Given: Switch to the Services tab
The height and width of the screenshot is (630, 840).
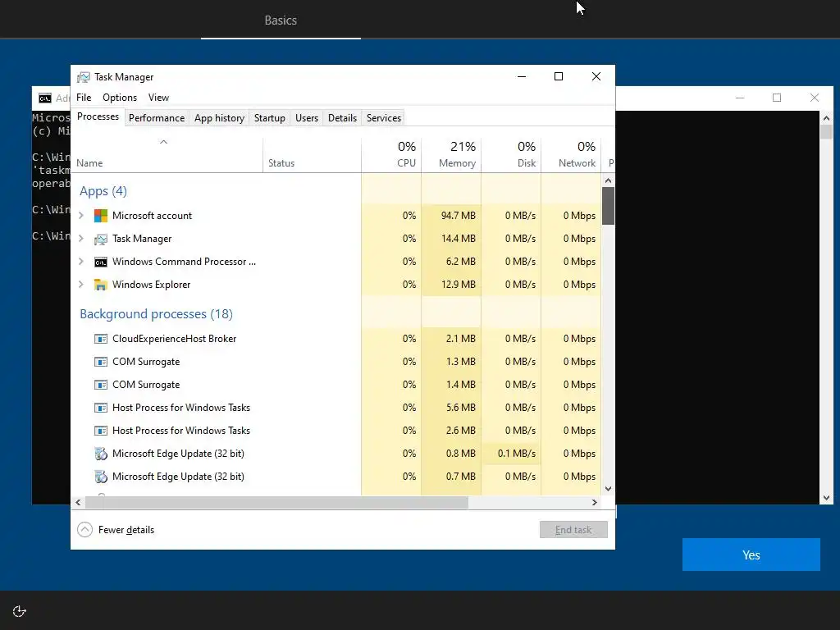Looking at the screenshot, I should coord(384,118).
